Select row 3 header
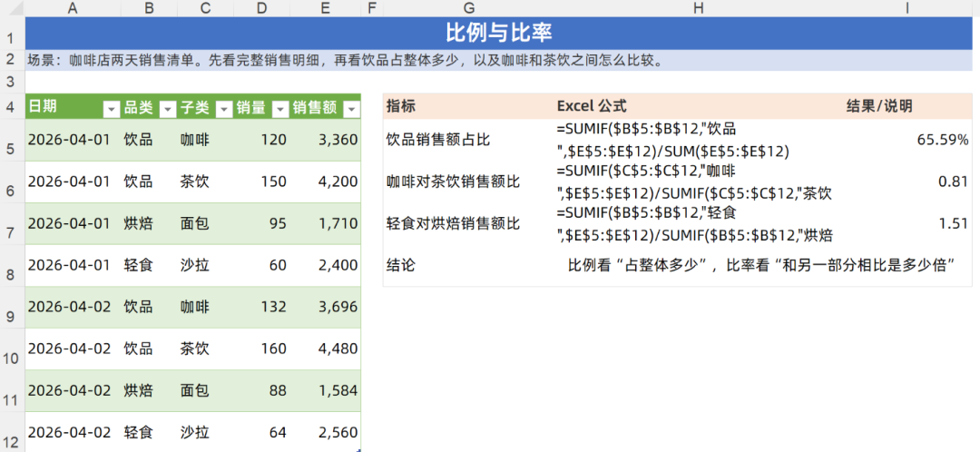 coord(13,82)
